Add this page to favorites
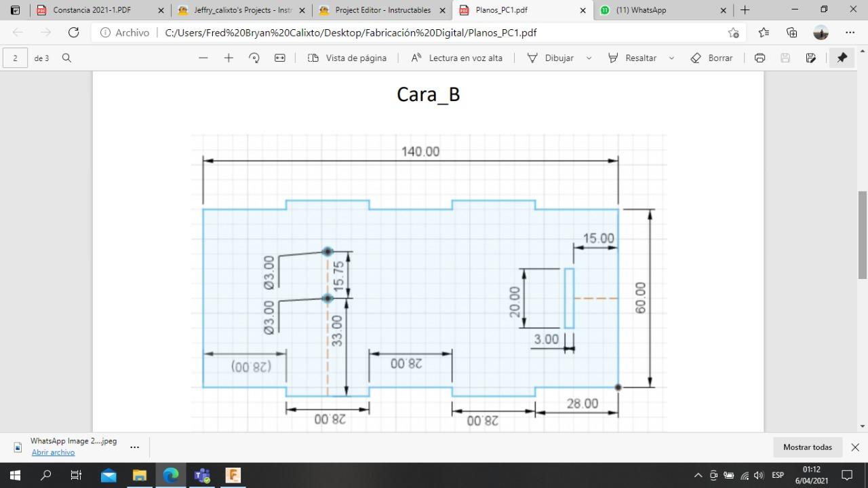The image size is (868, 488). point(733,33)
